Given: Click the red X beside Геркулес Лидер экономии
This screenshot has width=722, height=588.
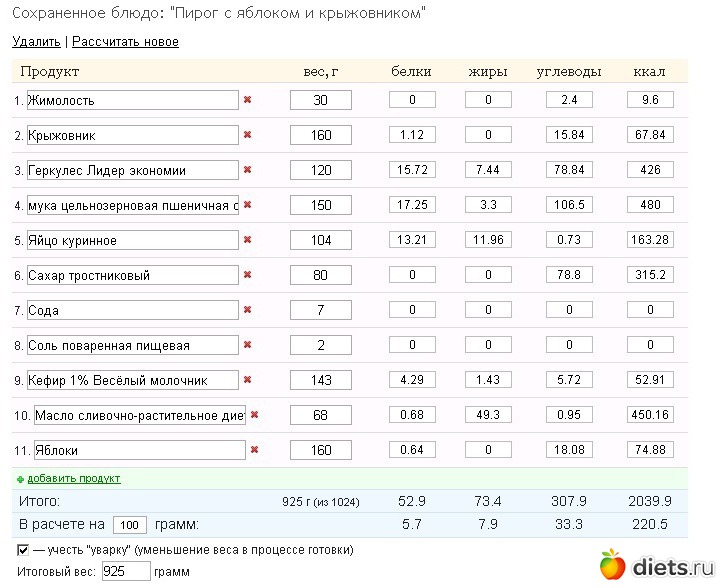Looking at the screenshot, I should pyautogui.click(x=247, y=170).
